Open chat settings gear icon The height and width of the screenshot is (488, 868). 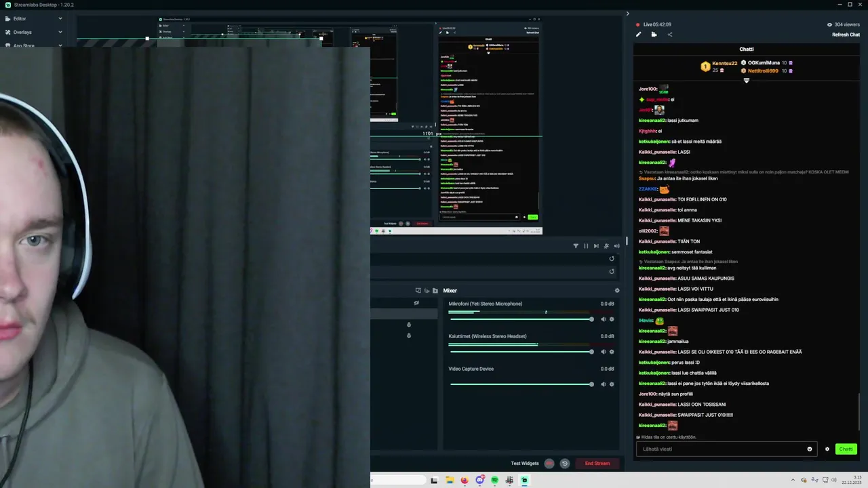point(827,449)
